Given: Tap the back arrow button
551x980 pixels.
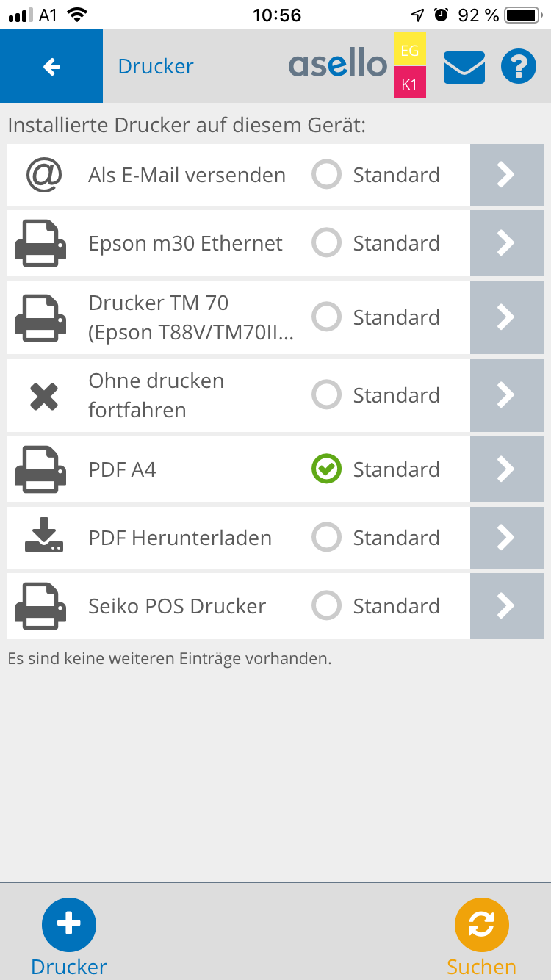Looking at the screenshot, I should coord(51,67).
